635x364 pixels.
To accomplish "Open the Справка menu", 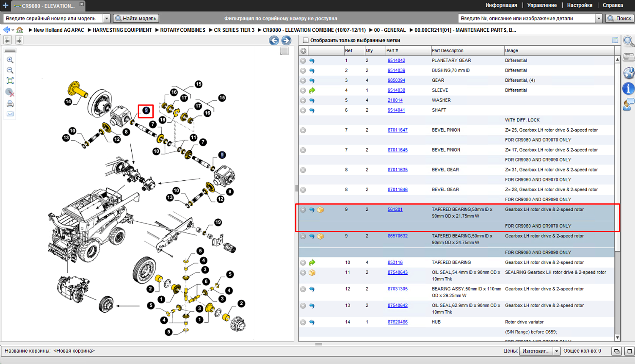I will (613, 5).
